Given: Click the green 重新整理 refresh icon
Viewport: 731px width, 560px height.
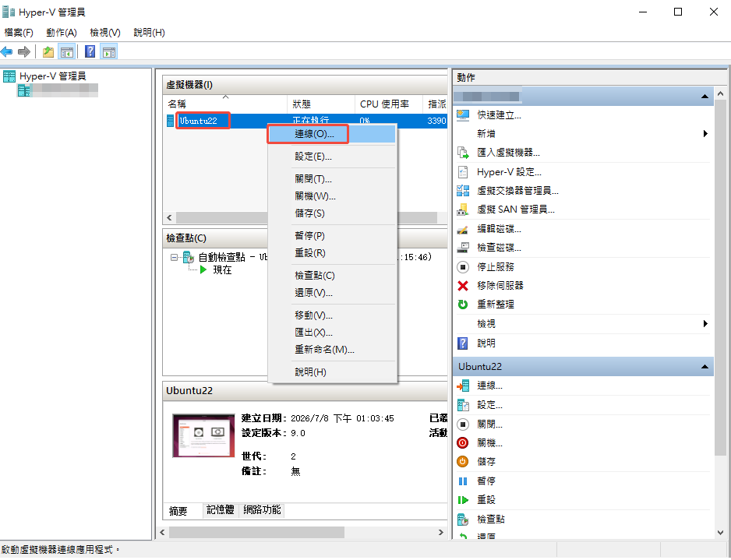Looking at the screenshot, I should [x=462, y=305].
